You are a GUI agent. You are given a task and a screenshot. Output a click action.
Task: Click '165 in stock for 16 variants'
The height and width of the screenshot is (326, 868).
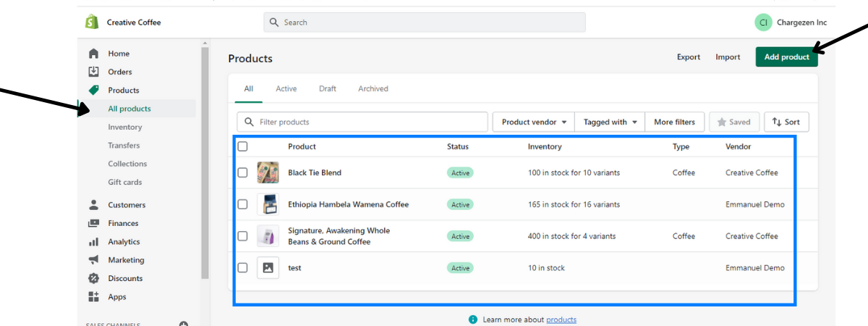574,204
